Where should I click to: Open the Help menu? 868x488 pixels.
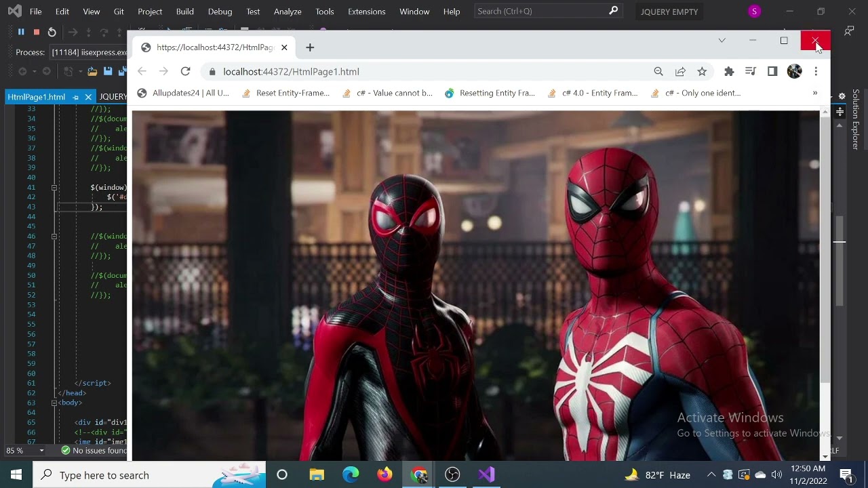coord(452,12)
